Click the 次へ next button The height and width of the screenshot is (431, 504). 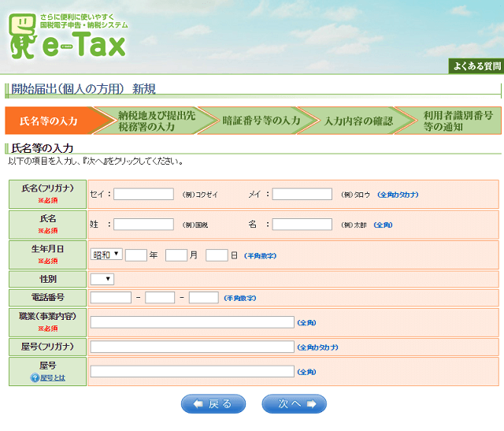coord(294,404)
